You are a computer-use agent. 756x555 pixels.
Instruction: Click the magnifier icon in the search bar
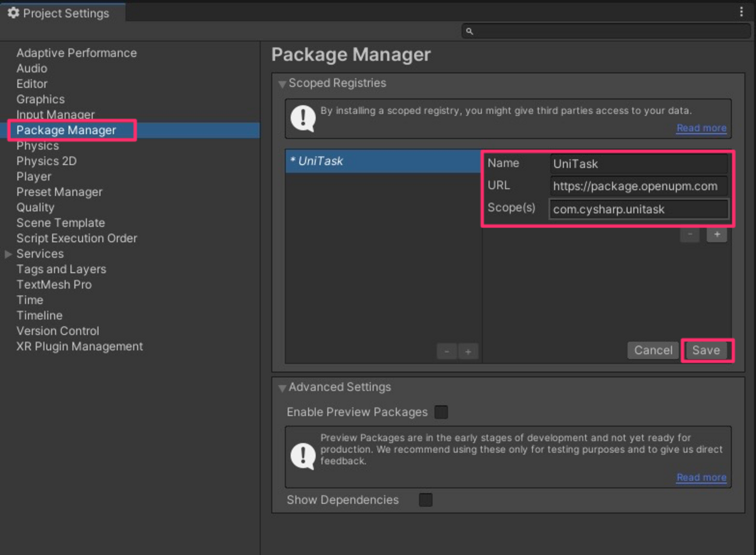click(469, 31)
